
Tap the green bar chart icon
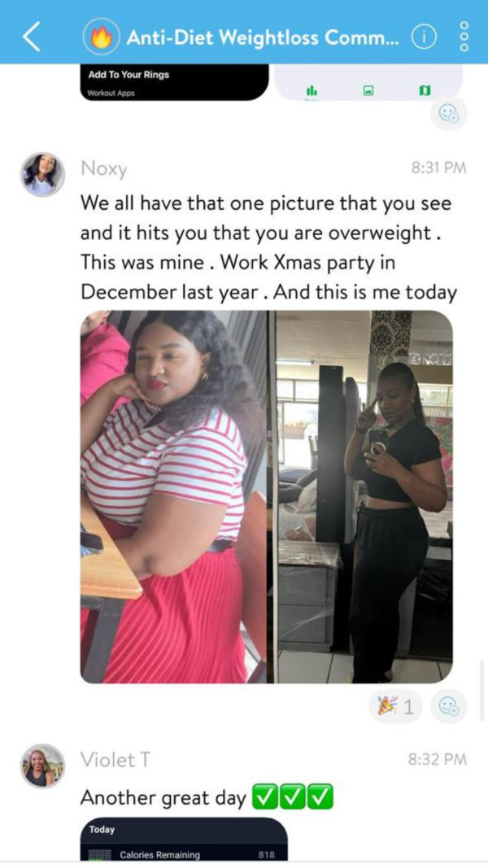[312, 90]
